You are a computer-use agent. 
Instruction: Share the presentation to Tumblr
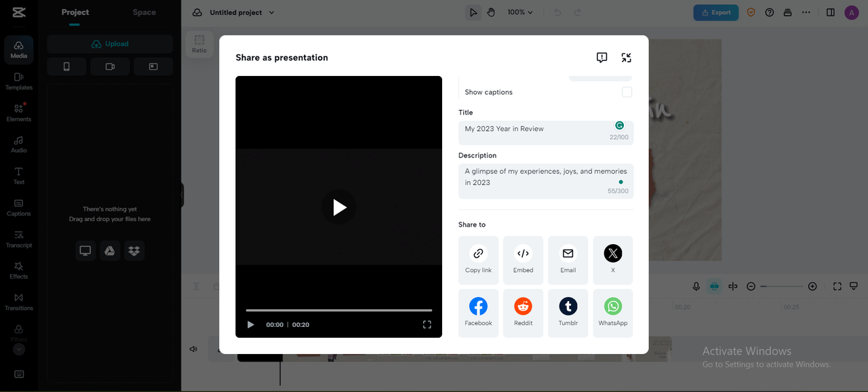pyautogui.click(x=568, y=313)
